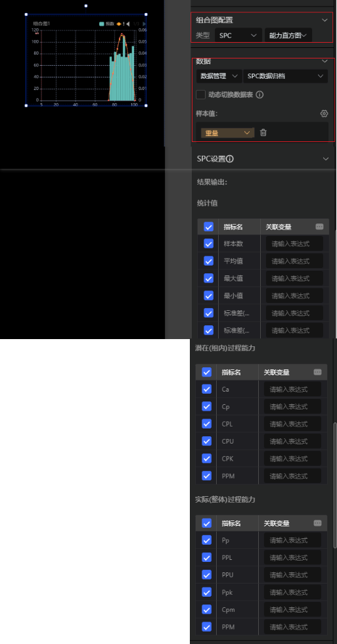
Task: Click the Ppk expression input field
Action: [x=292, y=592]
